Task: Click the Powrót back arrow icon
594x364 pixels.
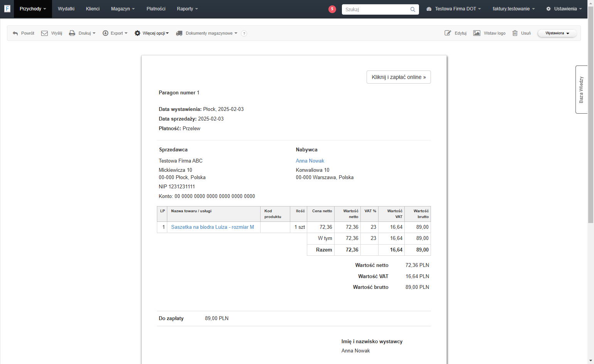Action: [15, 34]
